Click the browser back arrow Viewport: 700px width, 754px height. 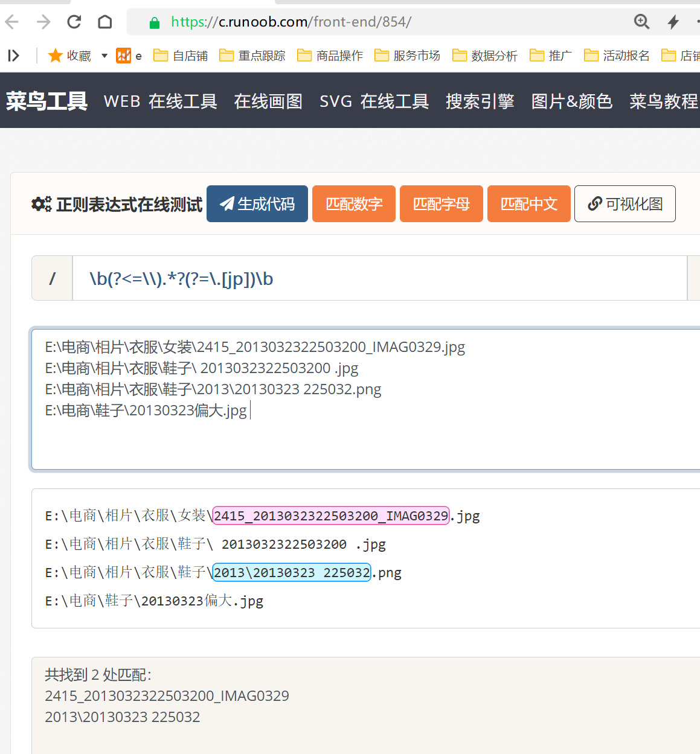(x=12, y=22)
